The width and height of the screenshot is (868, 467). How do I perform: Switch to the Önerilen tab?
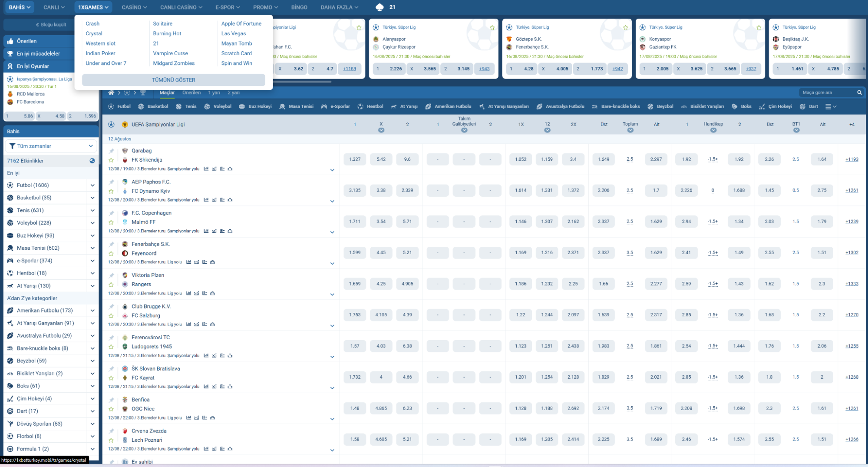click(x=191, y=93)
